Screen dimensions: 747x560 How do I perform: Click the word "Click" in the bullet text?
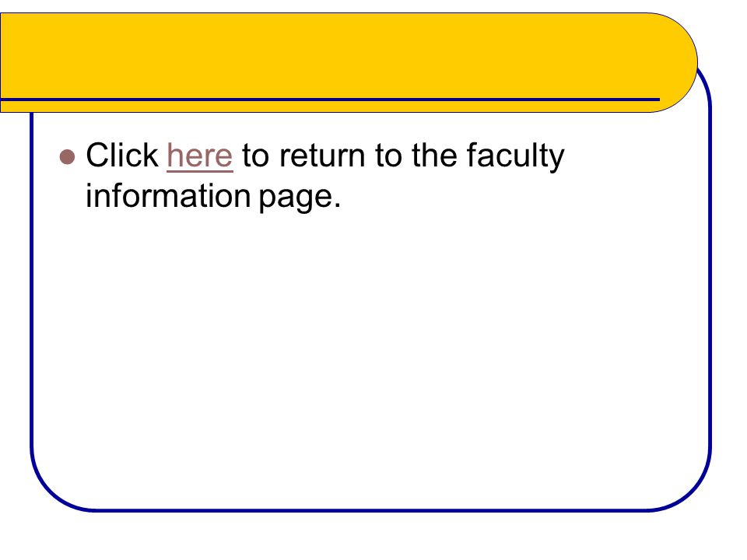point(122,156)
